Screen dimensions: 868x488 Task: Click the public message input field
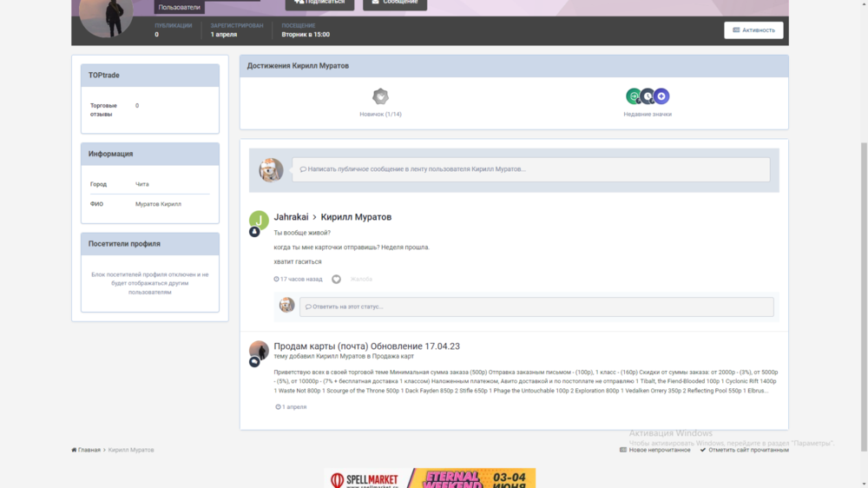pyautogui.click(x=531, y=169)
